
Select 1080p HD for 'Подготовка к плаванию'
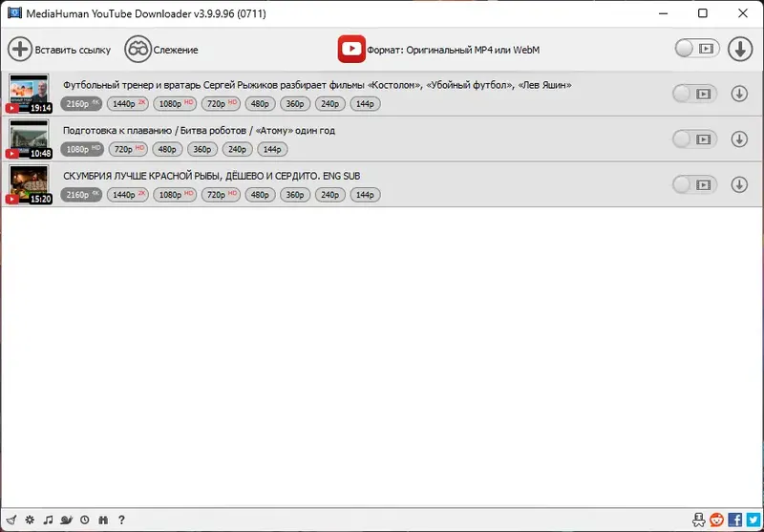click(x=82, y=149)
